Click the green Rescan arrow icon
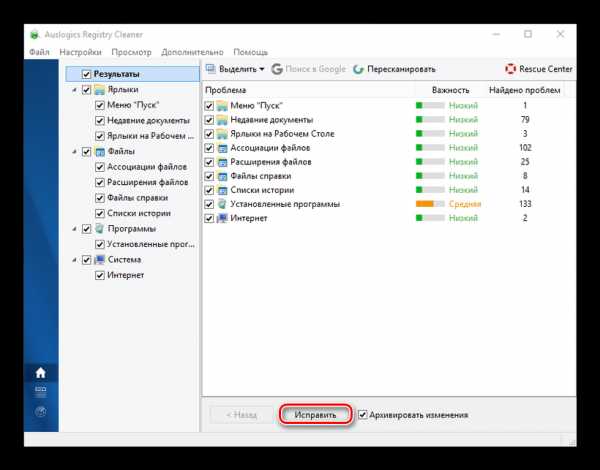This screenshot has height=470, width=600. (x=358, y=69)
